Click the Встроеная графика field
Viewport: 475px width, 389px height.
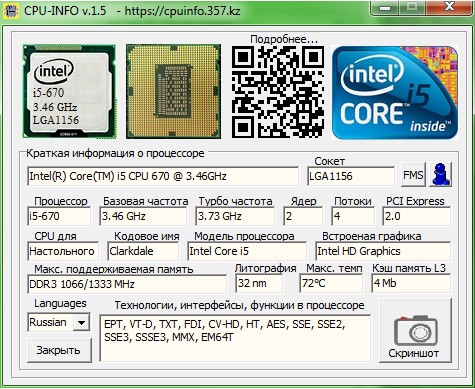[383, 251]
